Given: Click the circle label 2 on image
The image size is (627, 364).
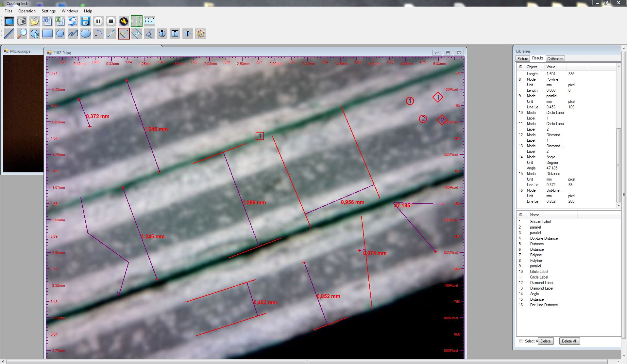Looking at the screenshot, I should [x=423, y=119].
